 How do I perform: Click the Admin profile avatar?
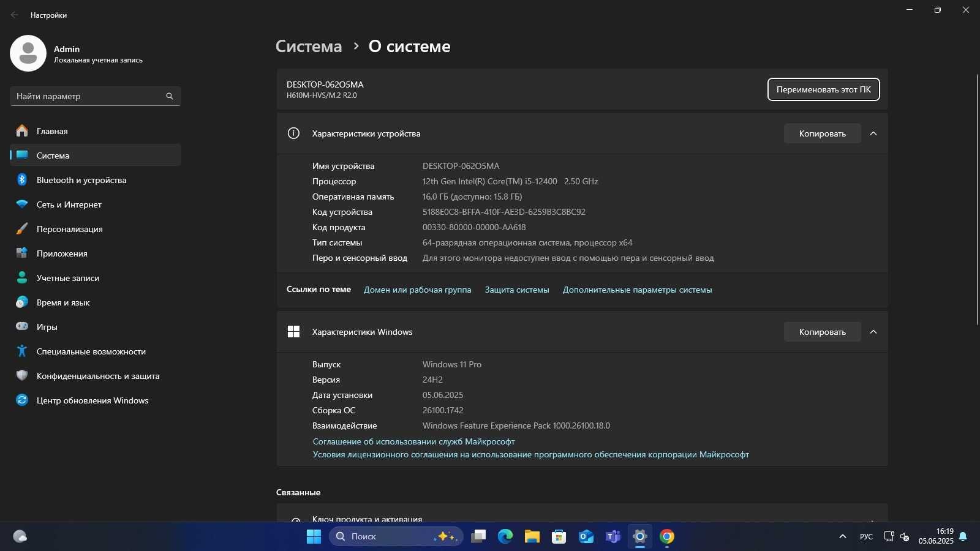[28, 53]
